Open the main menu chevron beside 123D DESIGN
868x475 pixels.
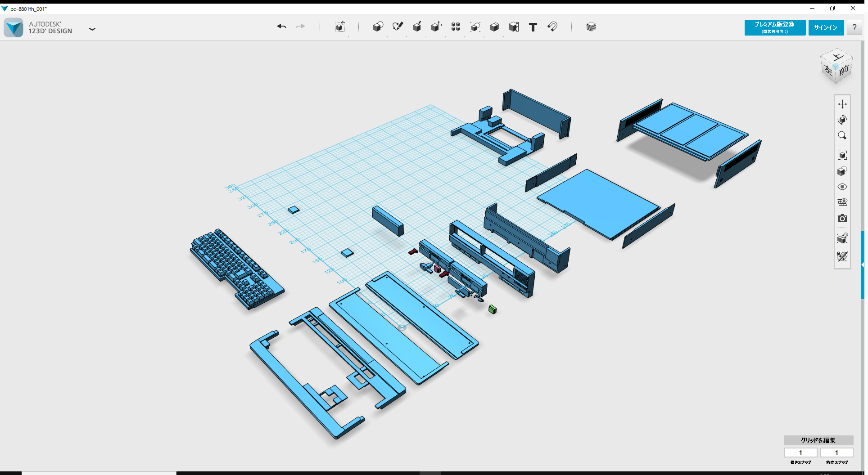coord(92,29)
